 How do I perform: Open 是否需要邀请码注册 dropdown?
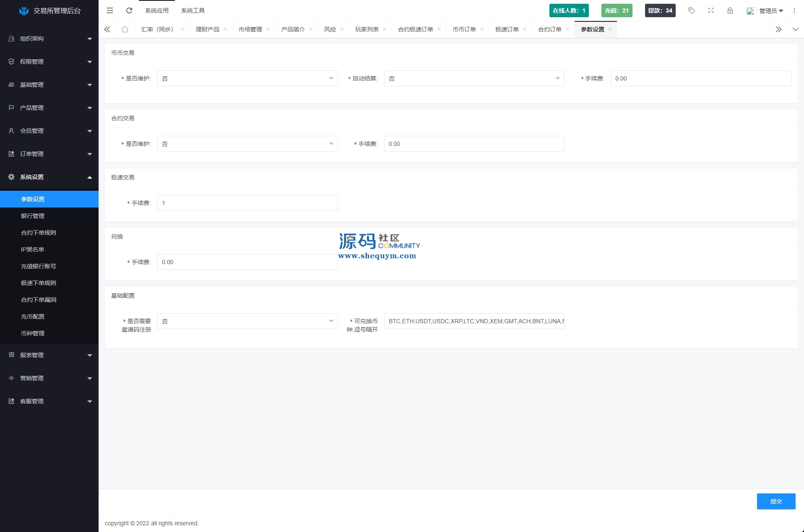[x=247, y=321]
